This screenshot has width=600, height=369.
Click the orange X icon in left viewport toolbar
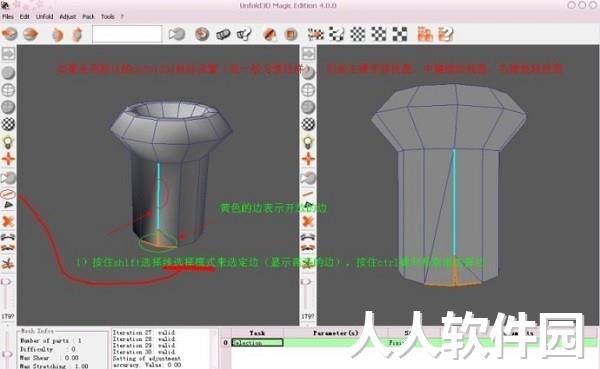coord(8,221)
